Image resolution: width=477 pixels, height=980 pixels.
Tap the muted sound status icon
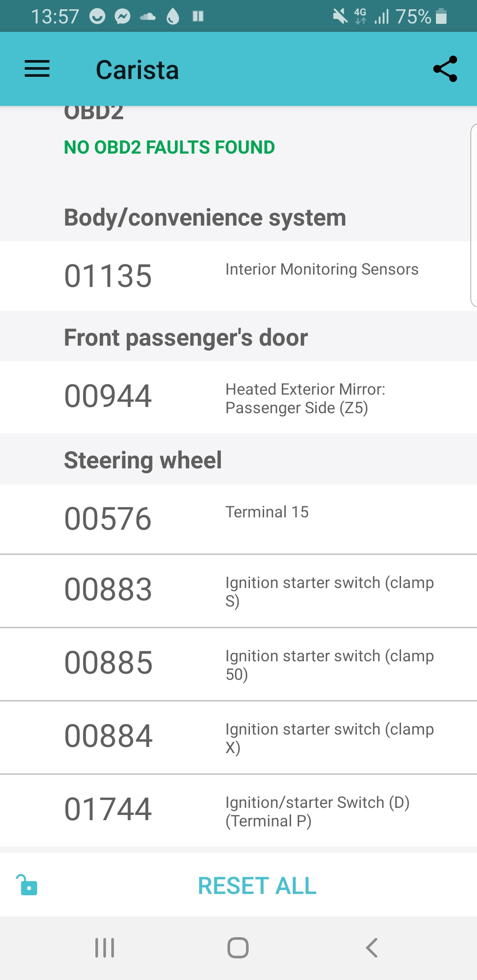340,16
